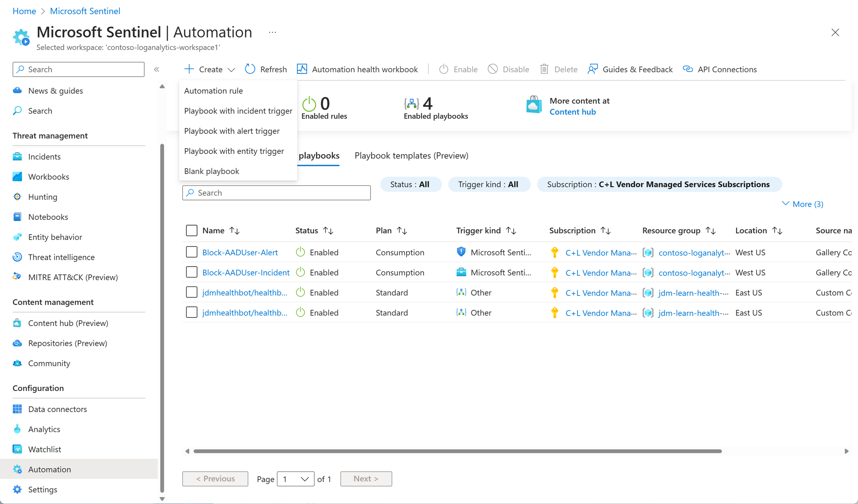Expand More (3) filters
Screen dimensions: 858x504
[802, 204]
